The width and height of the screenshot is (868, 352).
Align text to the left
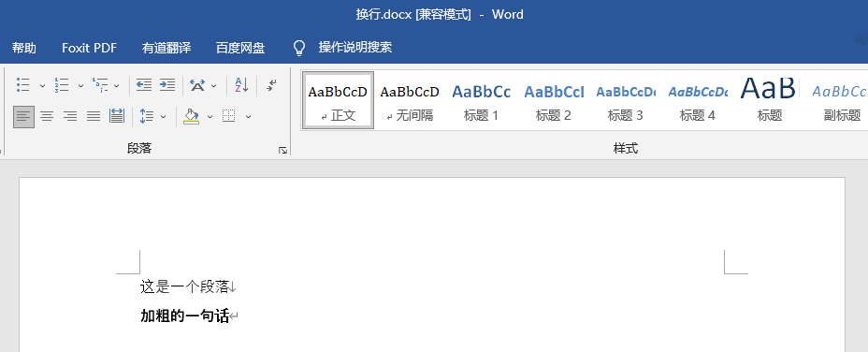click(23, 116)
